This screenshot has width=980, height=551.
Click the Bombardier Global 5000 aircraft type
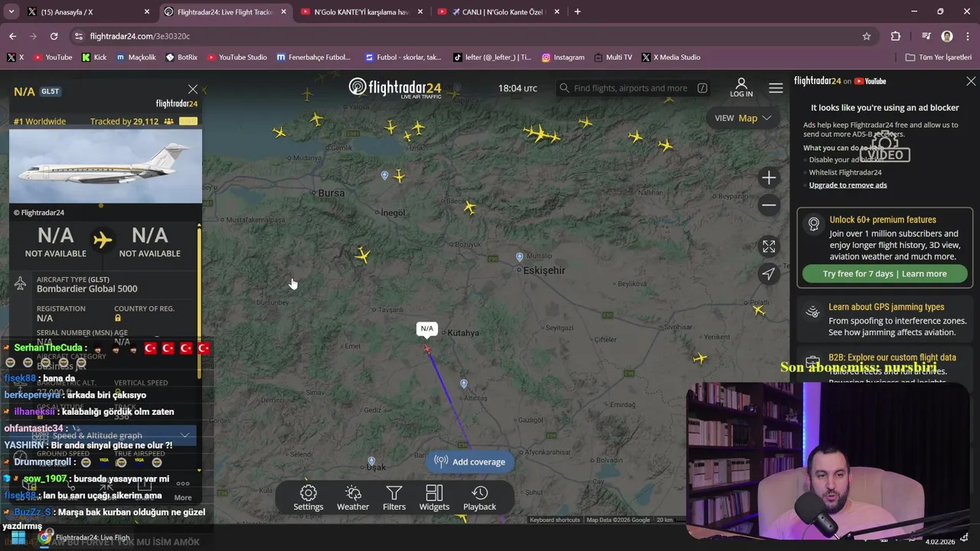tap(87, 289)
